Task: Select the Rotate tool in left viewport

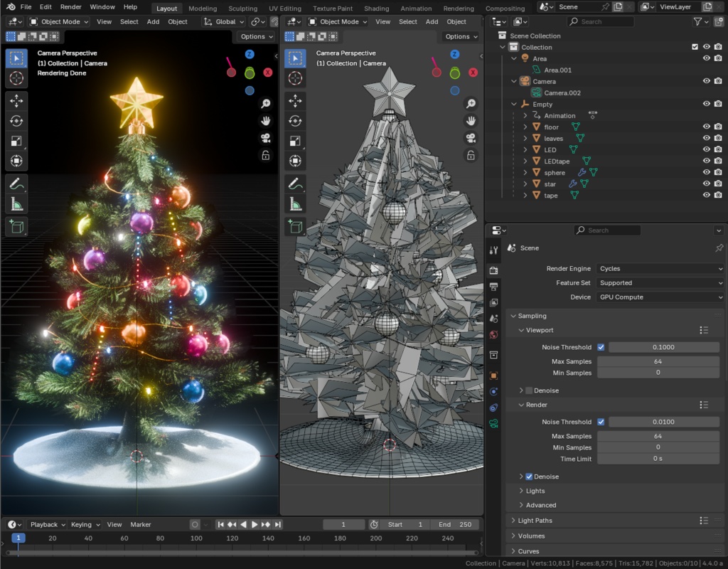Action: [16, 121]
